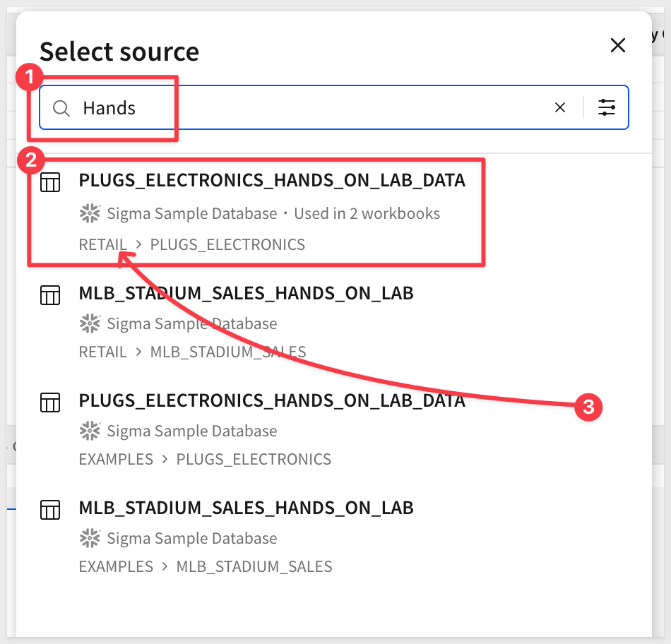
Task: Select MLB_STADIUM_SALES_HANDS_ON_LAB title under RETAIL
Action: click(246, 292)
